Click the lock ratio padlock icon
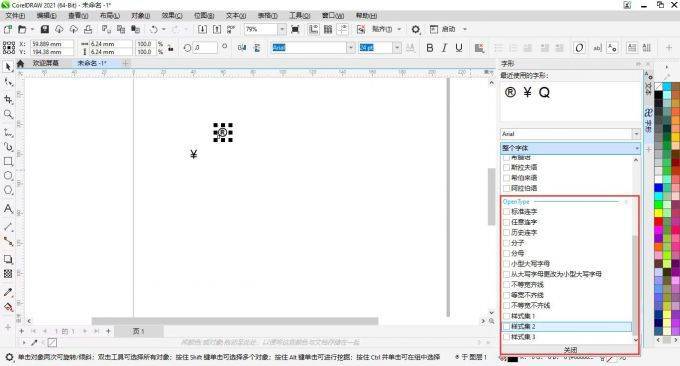680x366 pixels. 170,48
